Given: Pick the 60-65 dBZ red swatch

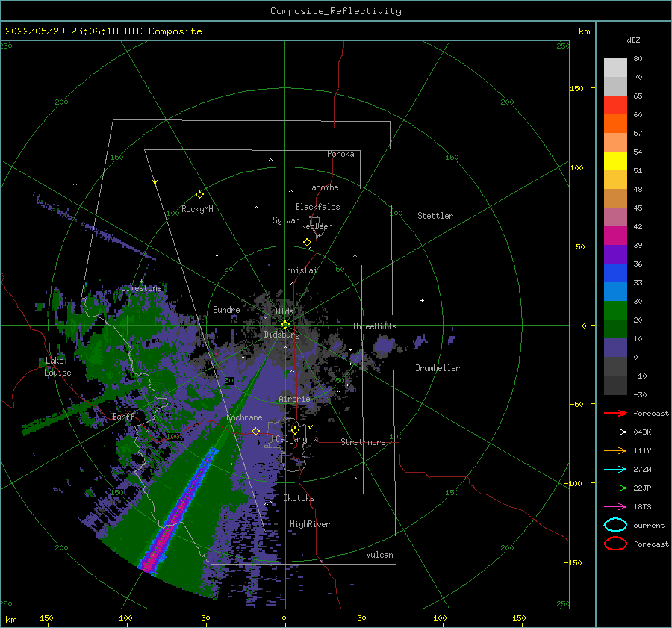Looking at the screenshot, I should click(x=615, y=105).
